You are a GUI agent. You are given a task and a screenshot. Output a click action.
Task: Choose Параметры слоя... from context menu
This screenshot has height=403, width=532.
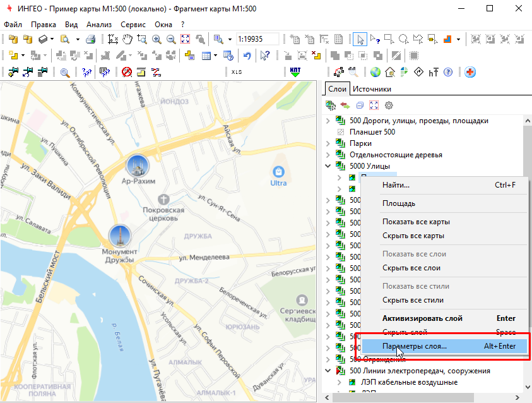(444, 346)
